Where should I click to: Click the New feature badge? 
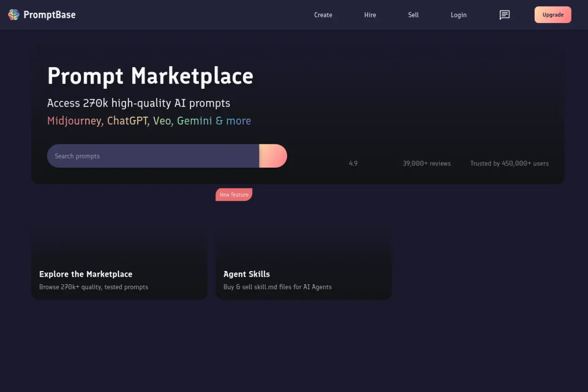pos(234,195)
